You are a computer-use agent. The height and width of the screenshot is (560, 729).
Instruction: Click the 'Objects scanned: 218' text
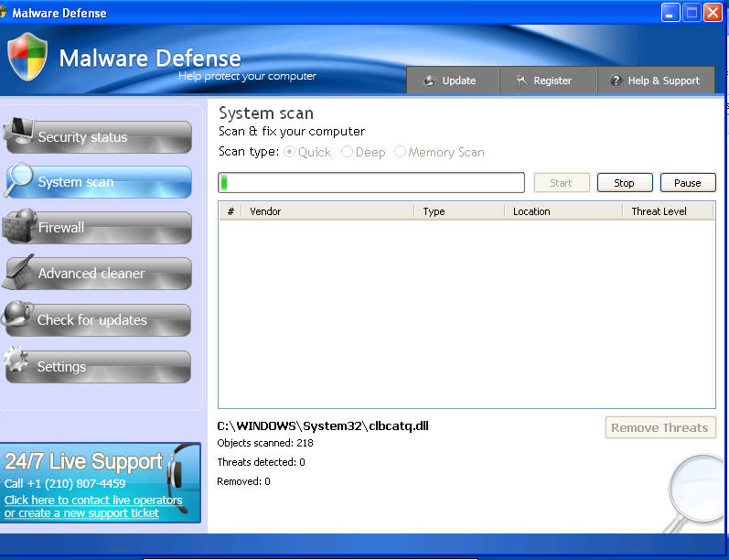265,443
